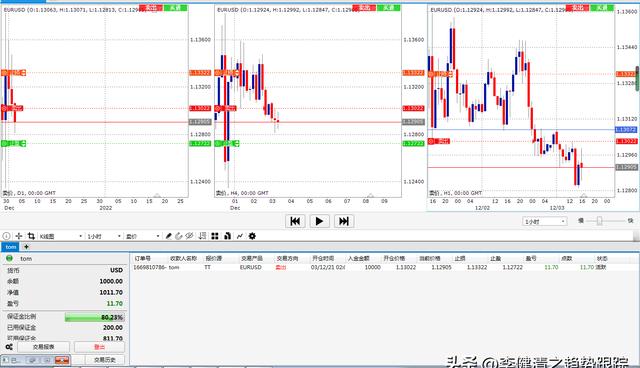Viewport: 640px width, 368px height.
Task: Open chart settings gear icon
Action: 252,236
